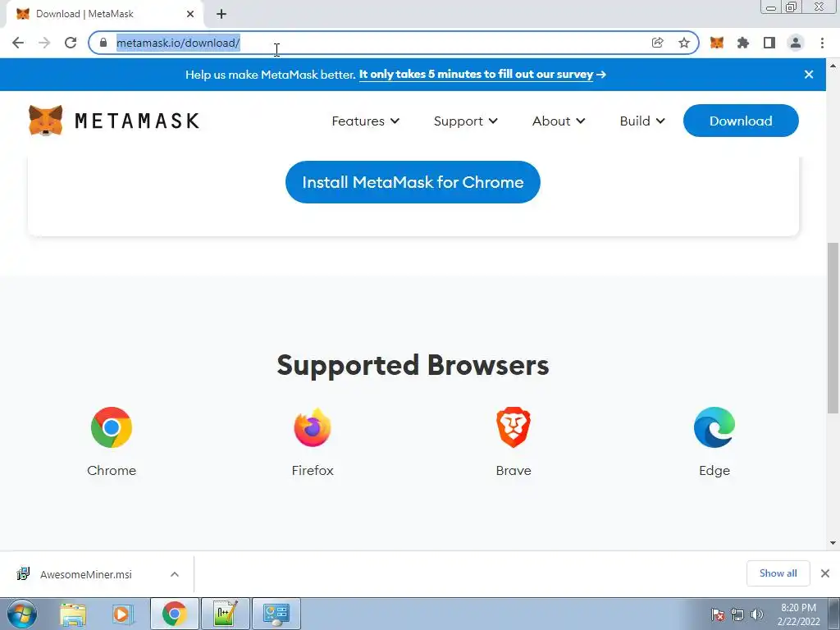This screenshot has width=840, height=630.
Task: Toggle the browser side panel icon
Action: (x=769, y=43)
